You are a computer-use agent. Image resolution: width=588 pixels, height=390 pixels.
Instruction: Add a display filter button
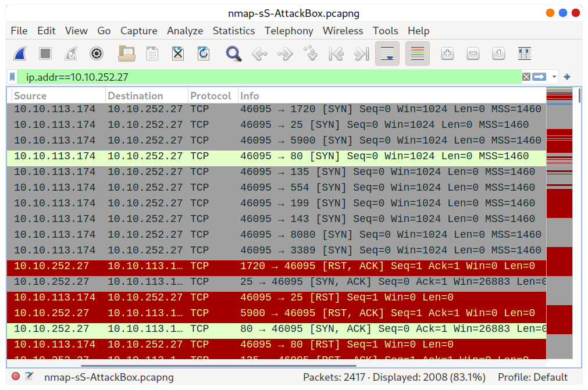567,77
